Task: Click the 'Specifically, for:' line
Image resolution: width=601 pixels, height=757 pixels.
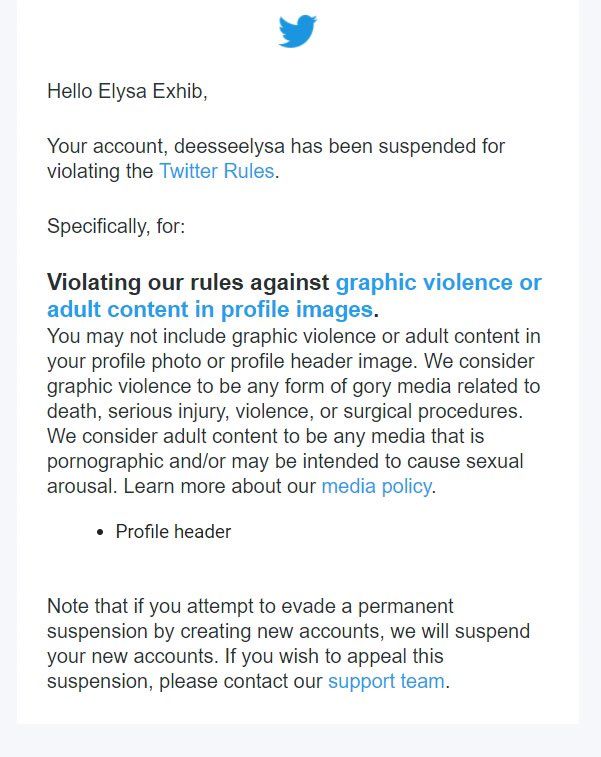Action: (116, 226)
